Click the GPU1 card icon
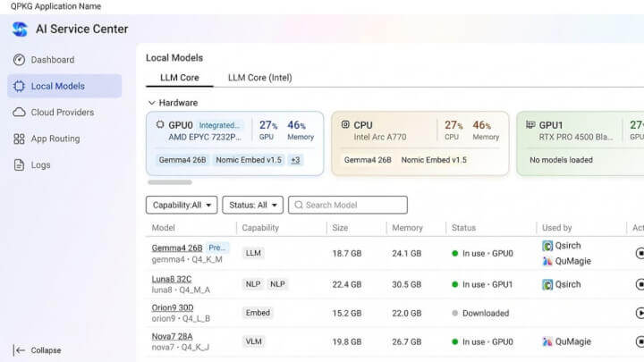The height and width of the screenshot is (362, 644). [530, 124]
